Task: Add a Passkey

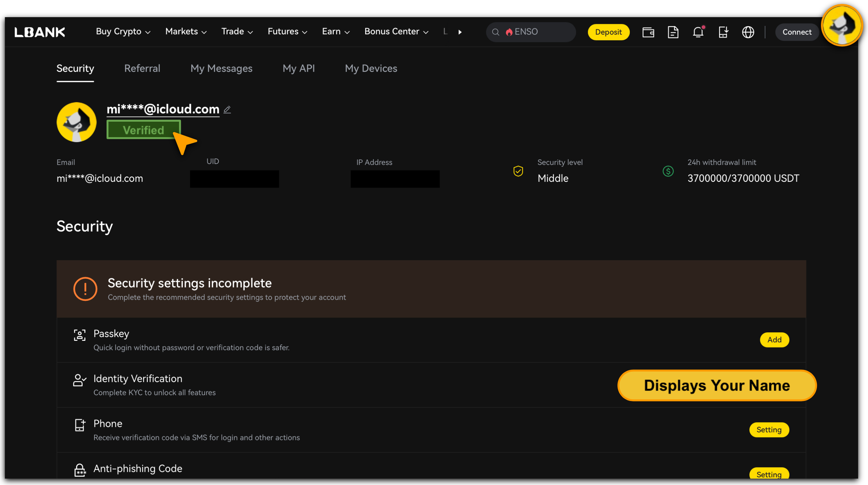Action: click(x=774, y=340)
